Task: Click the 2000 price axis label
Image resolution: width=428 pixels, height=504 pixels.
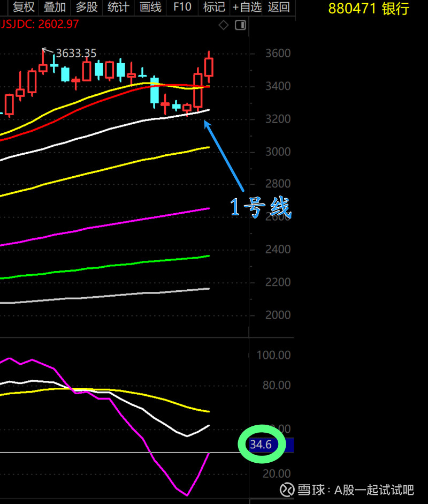Action: click(278, 315)
